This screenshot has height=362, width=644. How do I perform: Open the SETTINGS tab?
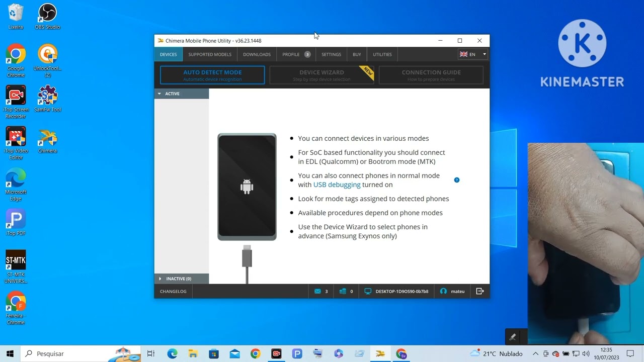(x=331, y=54)
